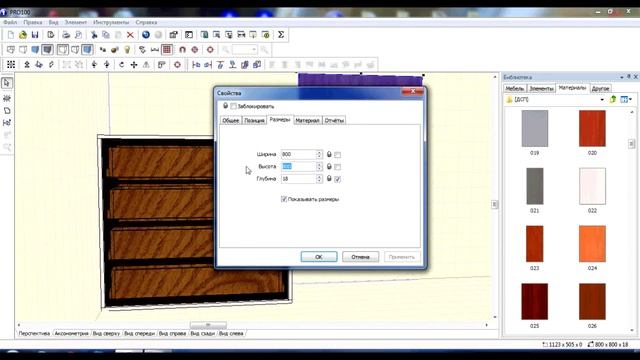This screenshot has width=640, height=360.
Task: Click the dotted grid icon
Action: coord(11,64)
